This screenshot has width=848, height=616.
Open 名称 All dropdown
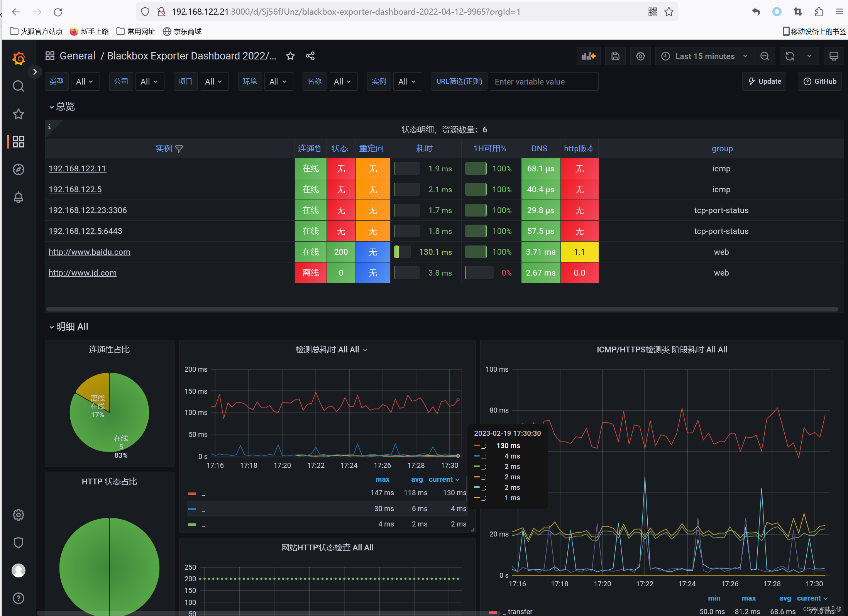pos(343,81)
